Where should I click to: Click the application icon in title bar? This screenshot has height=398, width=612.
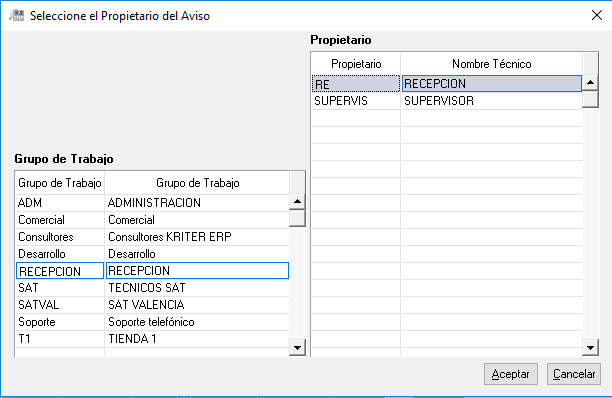point(17,16)
